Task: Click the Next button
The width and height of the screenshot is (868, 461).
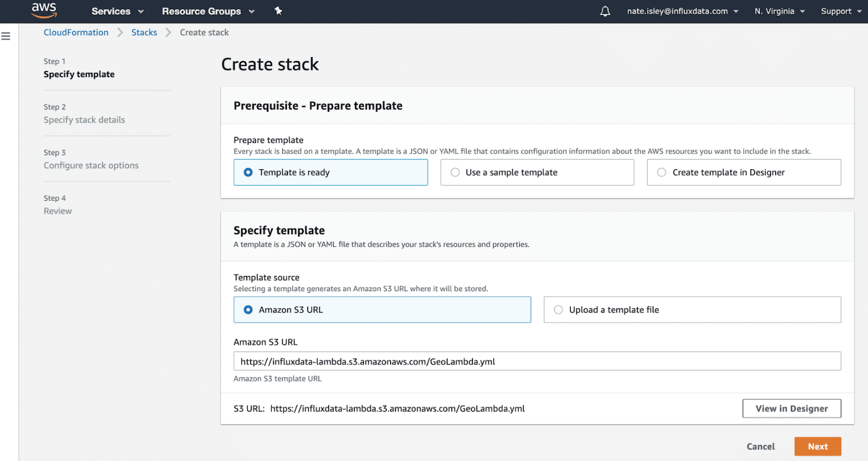Action: 818,446
